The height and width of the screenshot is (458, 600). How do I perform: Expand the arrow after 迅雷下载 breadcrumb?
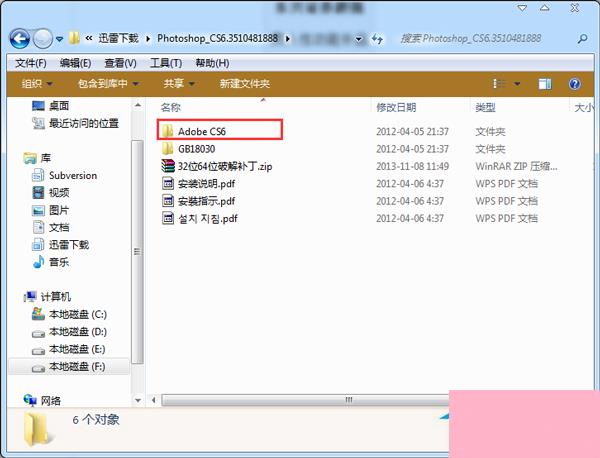148,39
